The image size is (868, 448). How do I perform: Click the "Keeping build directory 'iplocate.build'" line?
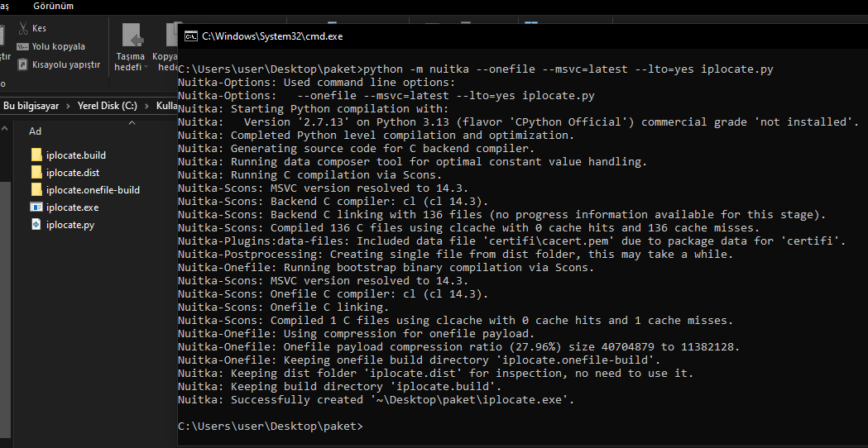[339, 387]
